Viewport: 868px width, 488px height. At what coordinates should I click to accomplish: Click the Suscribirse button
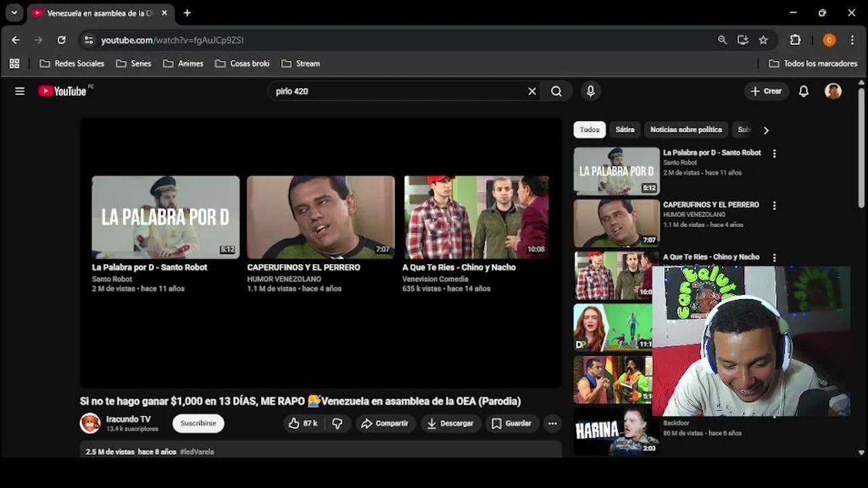click(x=198, y=423)
